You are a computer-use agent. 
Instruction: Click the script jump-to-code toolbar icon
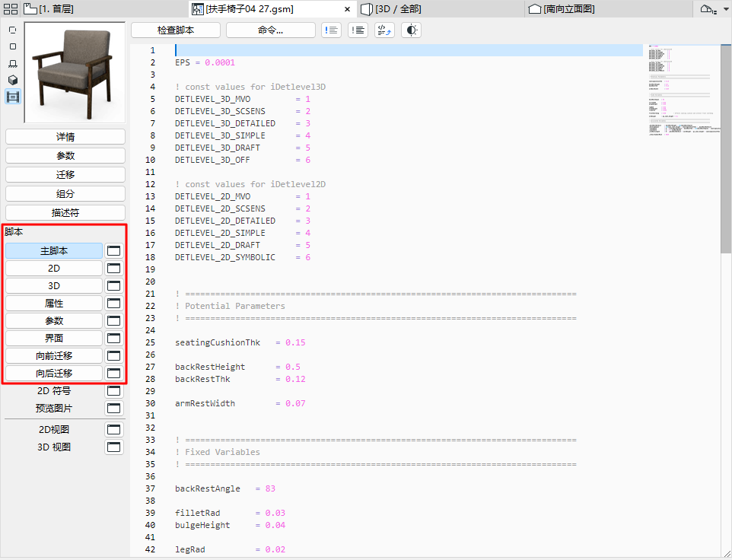[x=384, y=30]
